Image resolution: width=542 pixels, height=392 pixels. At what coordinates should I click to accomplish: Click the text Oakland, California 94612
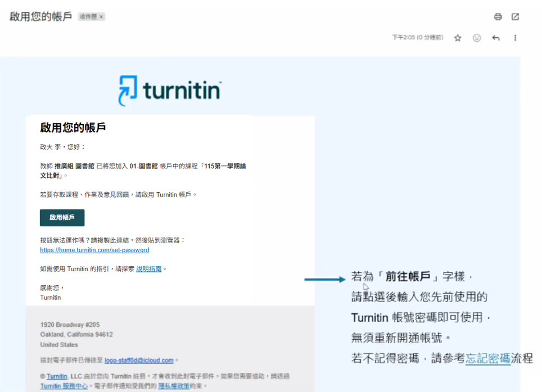76,334
